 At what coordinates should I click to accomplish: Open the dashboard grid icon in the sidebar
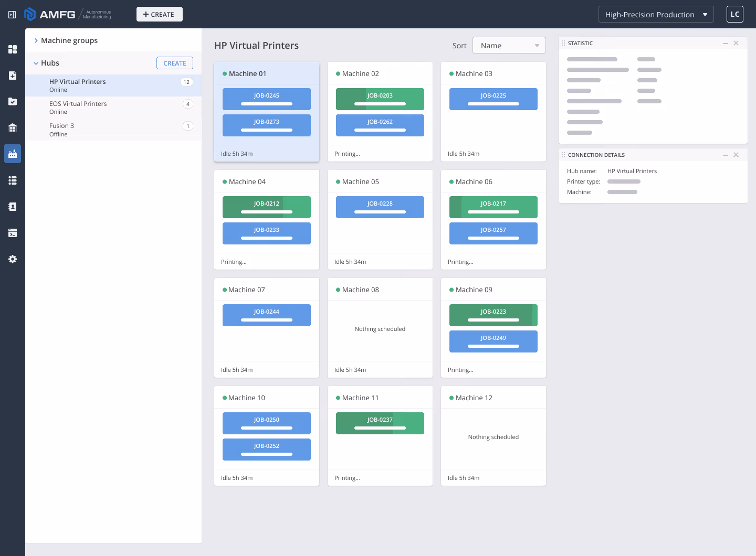click(x=13, y=49)
